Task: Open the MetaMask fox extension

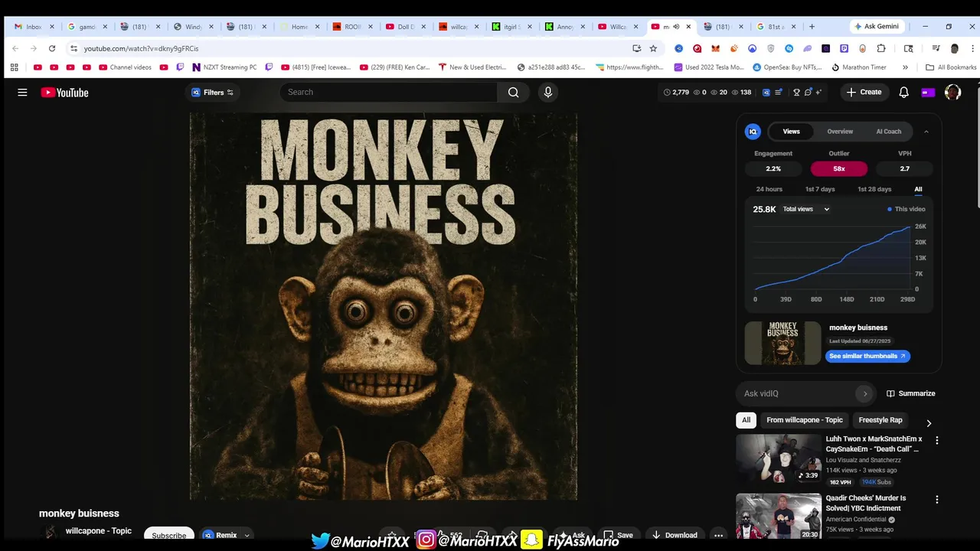Action: (x=715, y=48)
